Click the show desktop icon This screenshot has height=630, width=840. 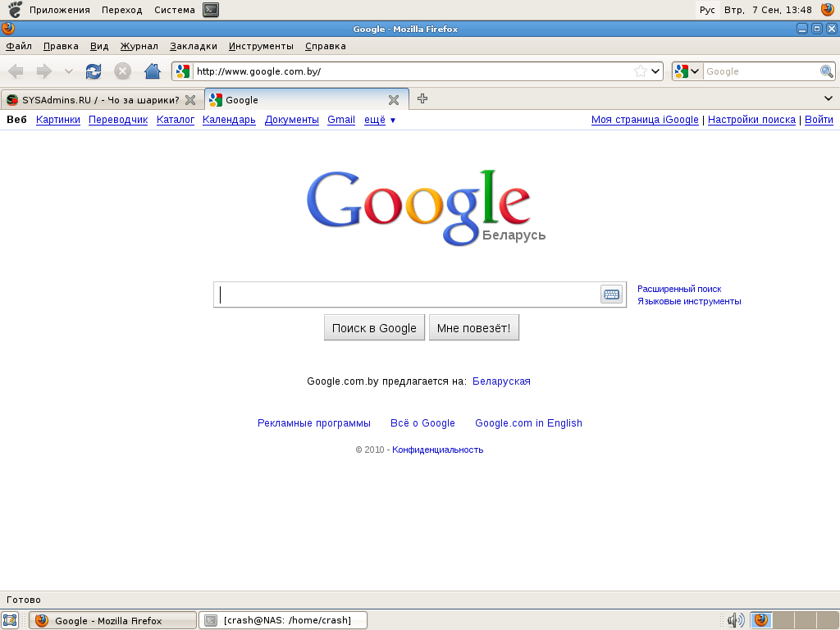click(10, 620)
